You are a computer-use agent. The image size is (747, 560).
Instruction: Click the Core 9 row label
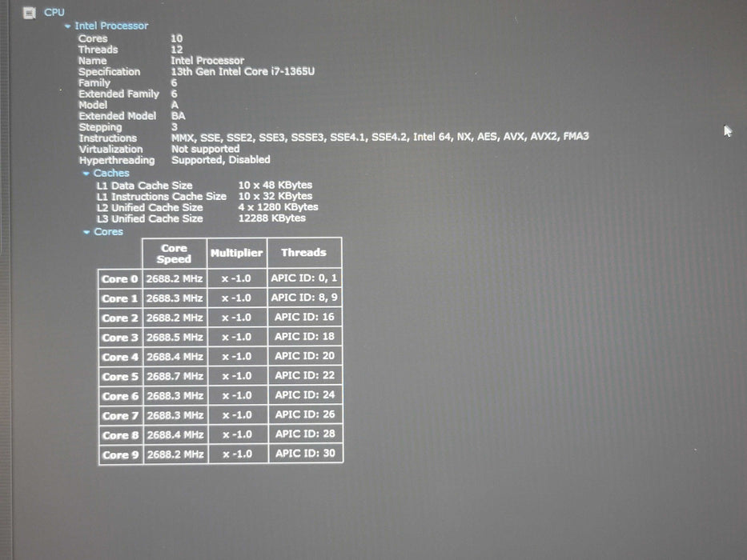click(121, 454)
